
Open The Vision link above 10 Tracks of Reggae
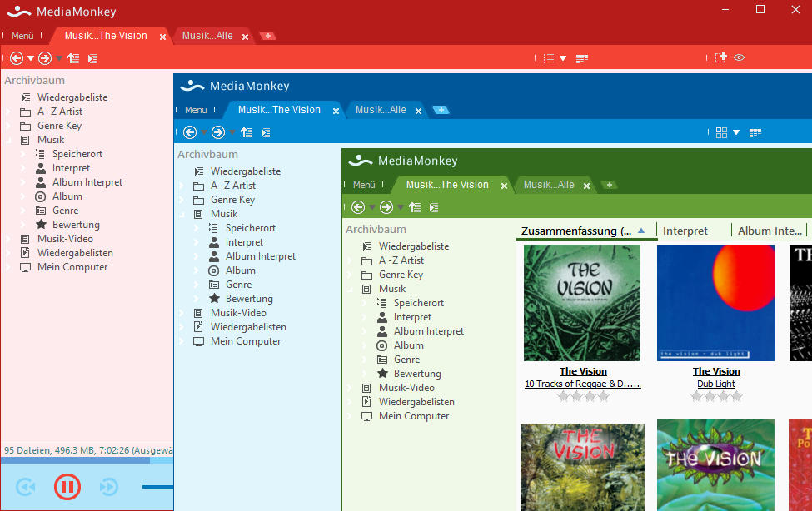[x=583, y=371]
